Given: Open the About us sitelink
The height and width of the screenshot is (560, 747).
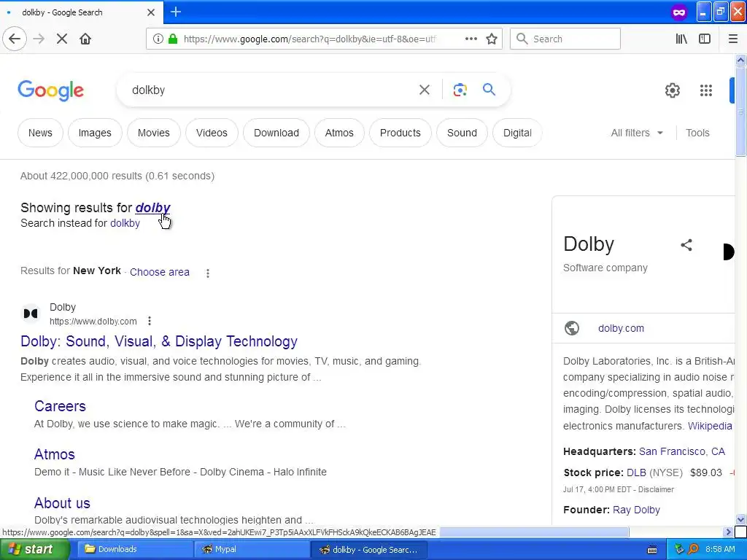Looking at the screenshot, I should click(x=62, y=503).
